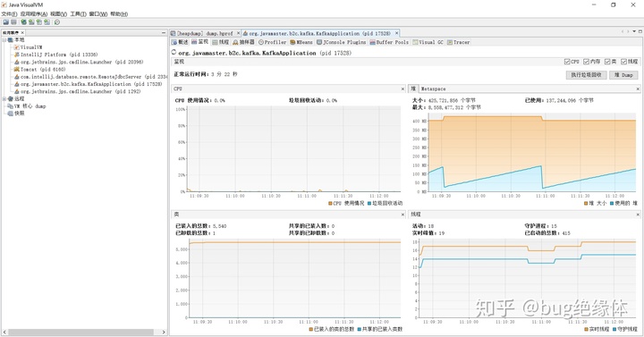Open the 工具(T) menu
The height and width of the screenshot is (337, 644).
click(x=78, y=14)
